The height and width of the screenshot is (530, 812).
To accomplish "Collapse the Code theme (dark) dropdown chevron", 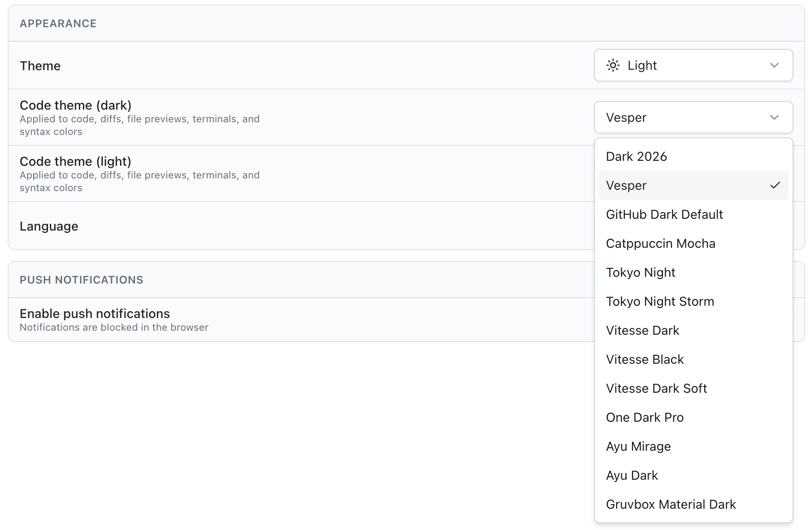I will pyautogui.click(x=774, y=118).
